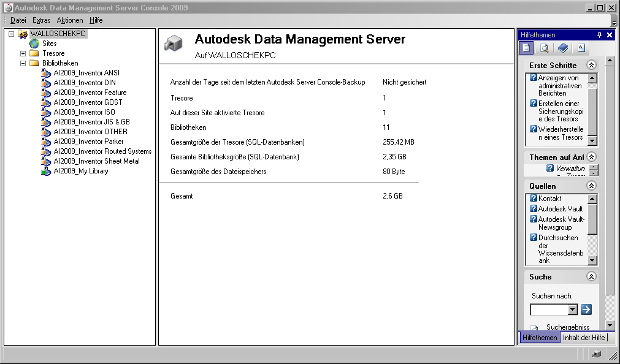Collapse the WALLOSCHEKPC tree node
This screenshot has width=620, height=364.
click(12, 34)
